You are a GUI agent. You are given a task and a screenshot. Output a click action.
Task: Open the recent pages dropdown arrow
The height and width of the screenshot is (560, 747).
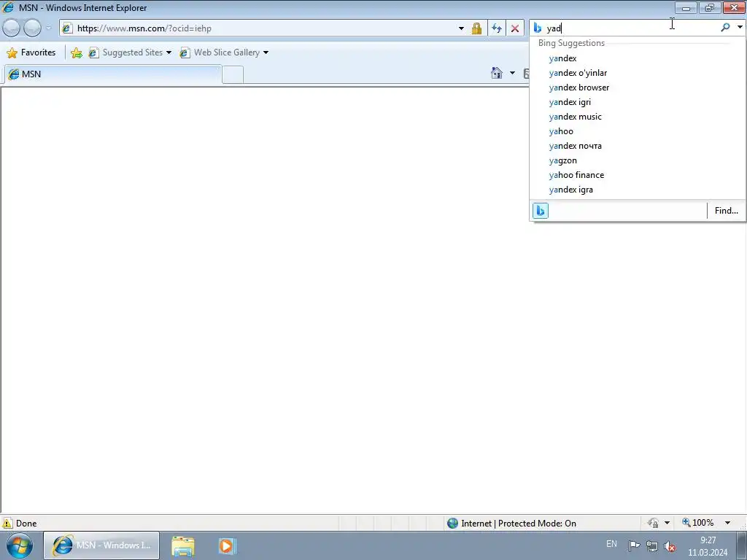48,28
